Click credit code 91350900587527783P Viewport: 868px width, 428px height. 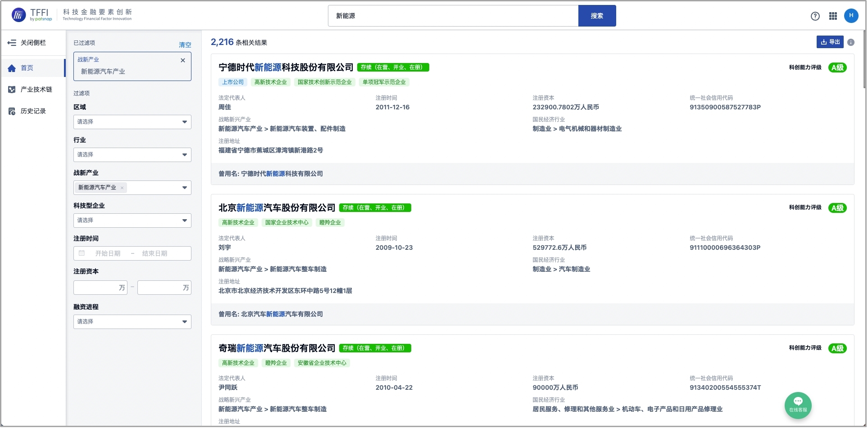(725, 108)
